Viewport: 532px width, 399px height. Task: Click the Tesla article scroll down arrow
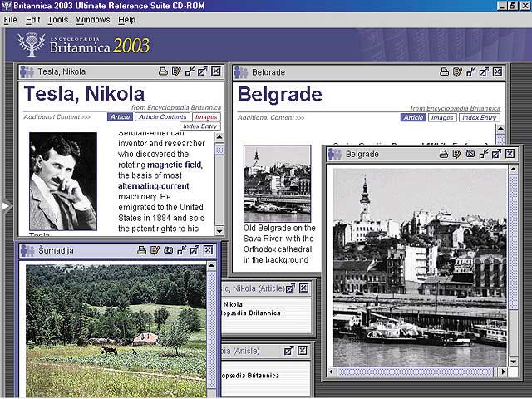[x=219, y=231]
